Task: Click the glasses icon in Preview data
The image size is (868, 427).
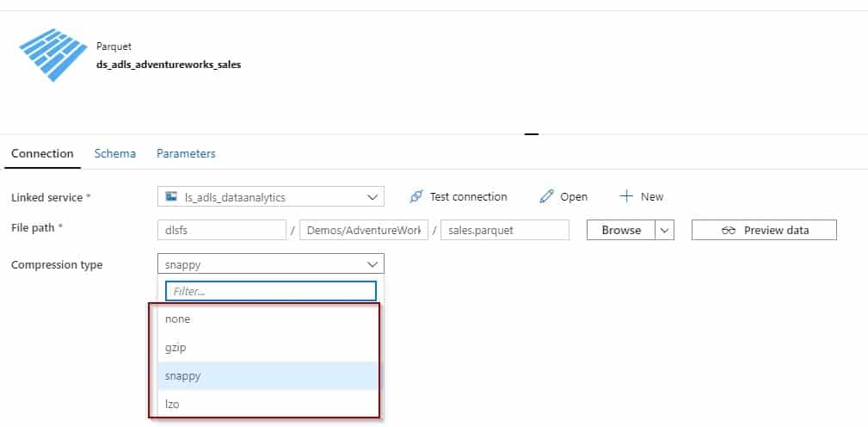Action: point(729,231)
